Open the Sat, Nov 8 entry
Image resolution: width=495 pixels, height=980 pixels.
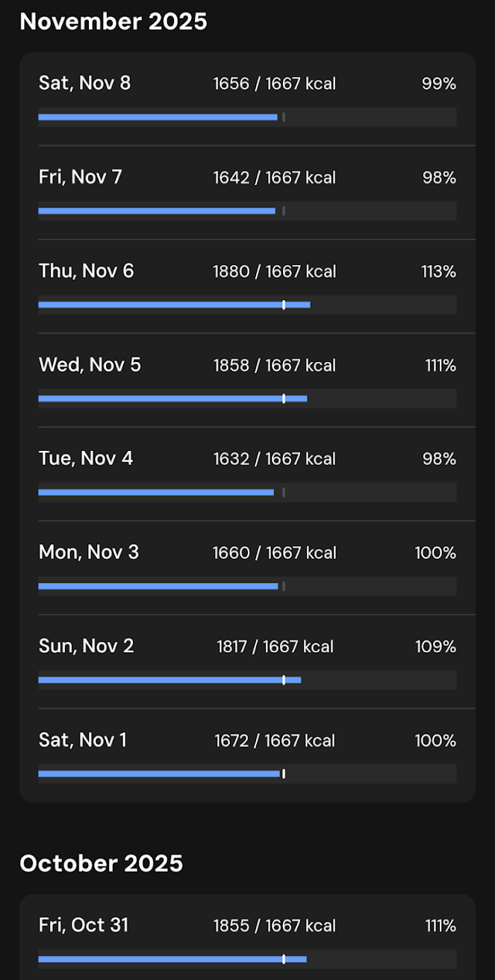[246, 99]
